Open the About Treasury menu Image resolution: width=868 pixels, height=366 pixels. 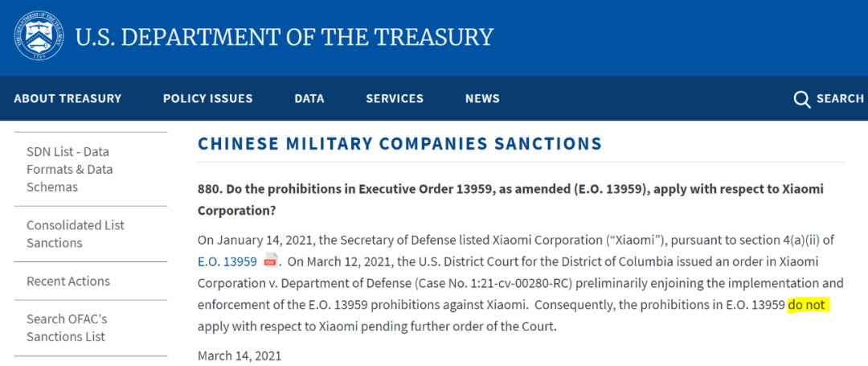pos(68,99)
